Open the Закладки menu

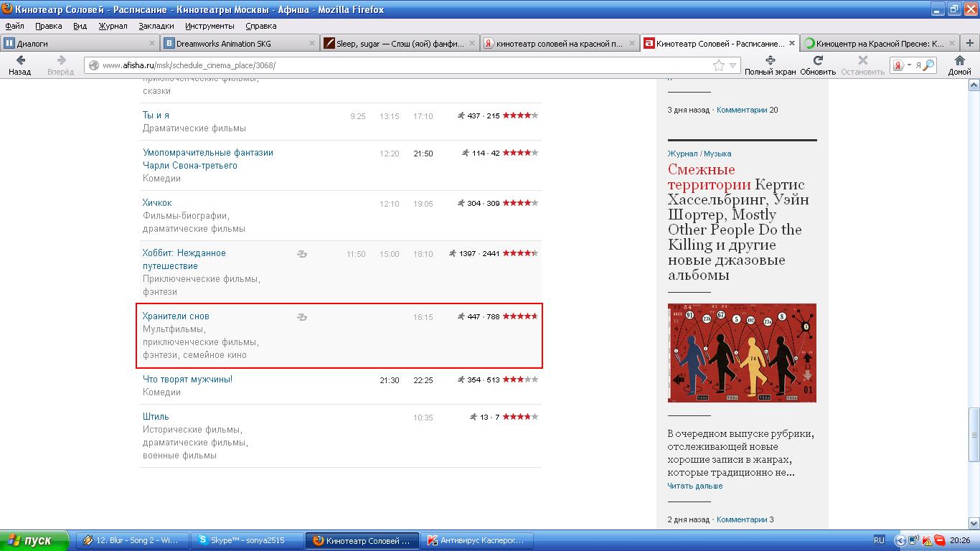[x=156, y=26]
